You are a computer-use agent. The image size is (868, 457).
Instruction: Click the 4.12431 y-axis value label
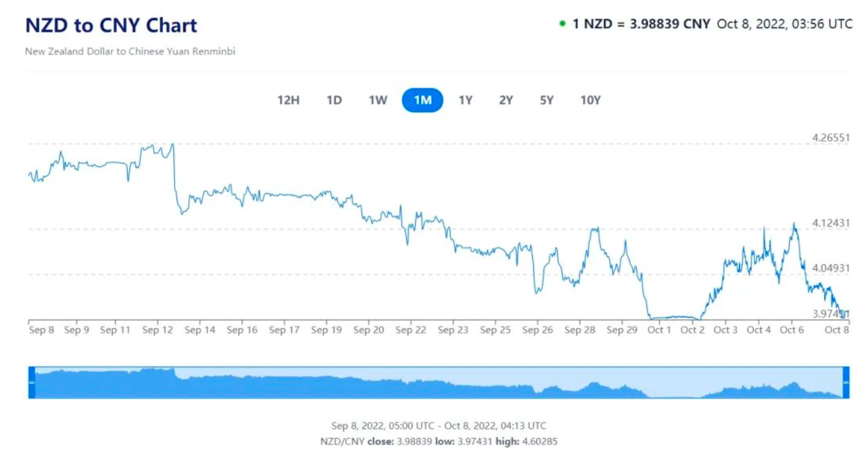click(831, 223)
